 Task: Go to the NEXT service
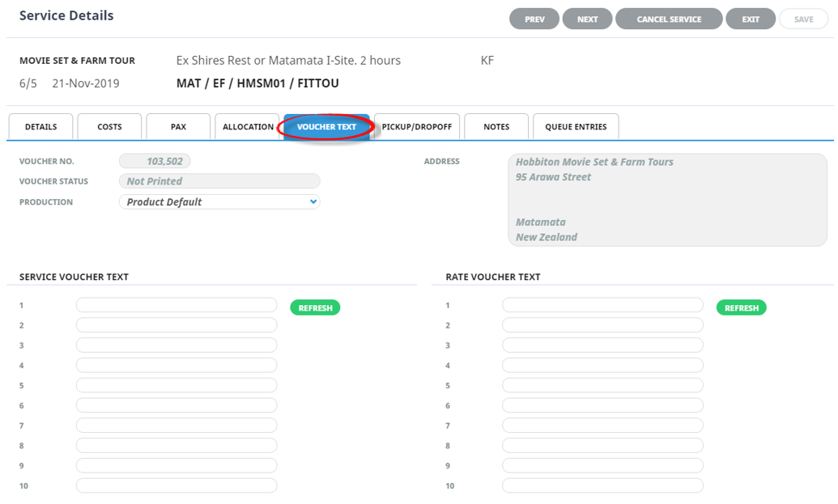coord(587,19)
